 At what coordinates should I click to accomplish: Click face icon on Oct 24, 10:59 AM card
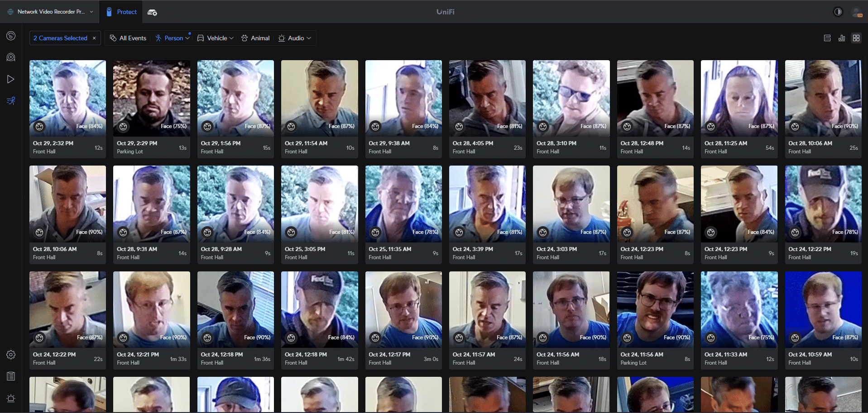(x=795, y=338)
